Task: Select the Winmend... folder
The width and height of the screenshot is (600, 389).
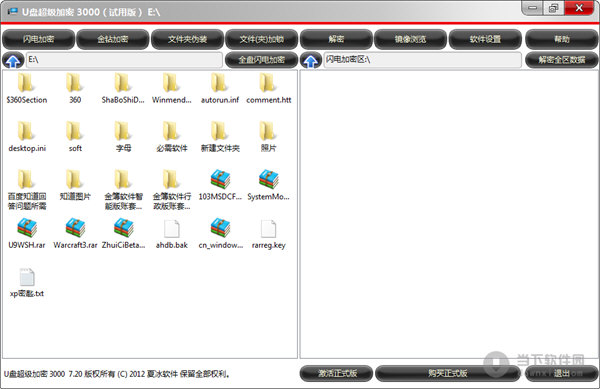Action: point(171,89)
